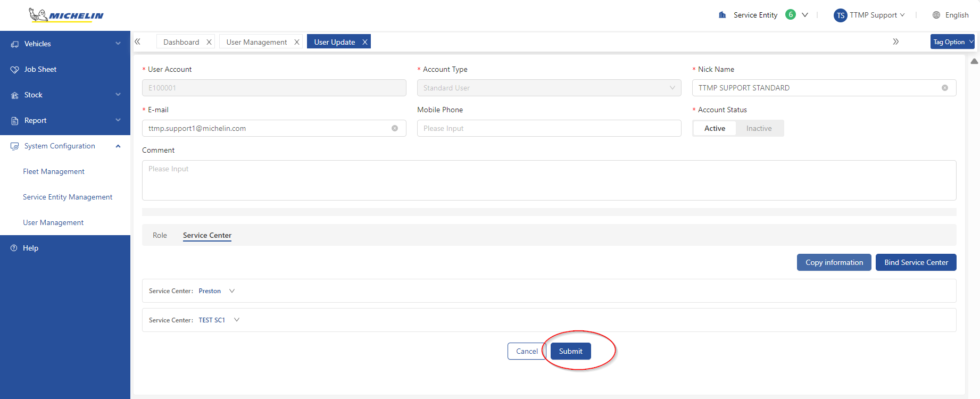This screenshot has height=399, width=980.
Task: Clear the Nick Name field with its X icon
Action: pos(945,88)
